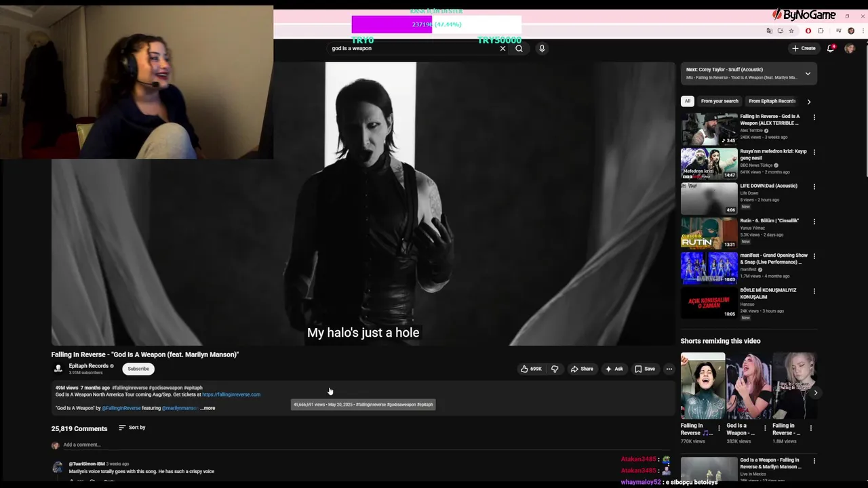
Task: Open the browser profile avatar
Action: (x=851, y=30)
